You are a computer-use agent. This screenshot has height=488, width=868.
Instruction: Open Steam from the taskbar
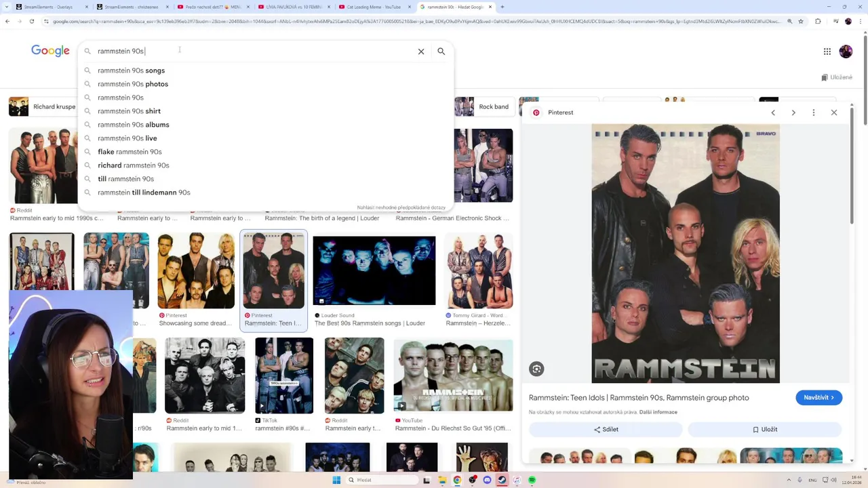coord(502,480)
